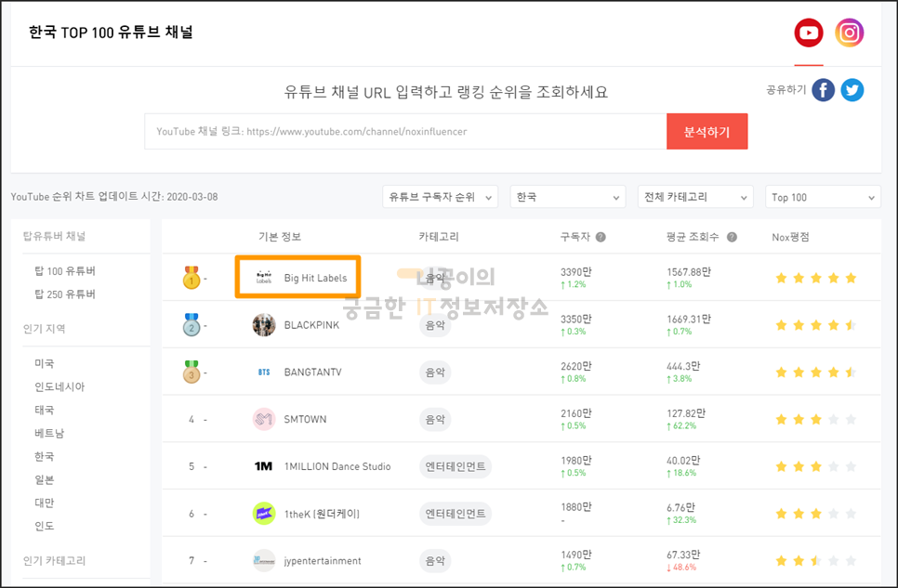Click the 평균 조회수 help question-mark icon
The width and height of the screenshot is (898, 588).
[732, 237]
